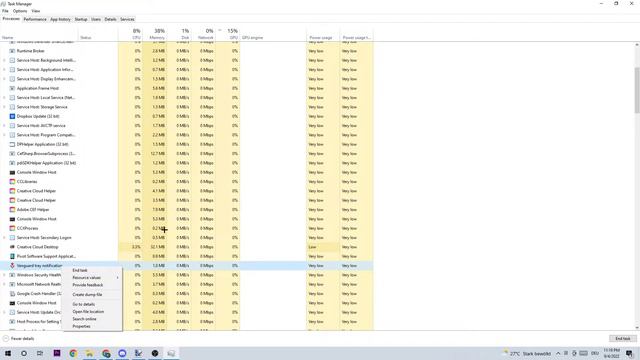Click the Pivot Software Support Application icon
Screen dimensions: 640x360
(12, 256)
